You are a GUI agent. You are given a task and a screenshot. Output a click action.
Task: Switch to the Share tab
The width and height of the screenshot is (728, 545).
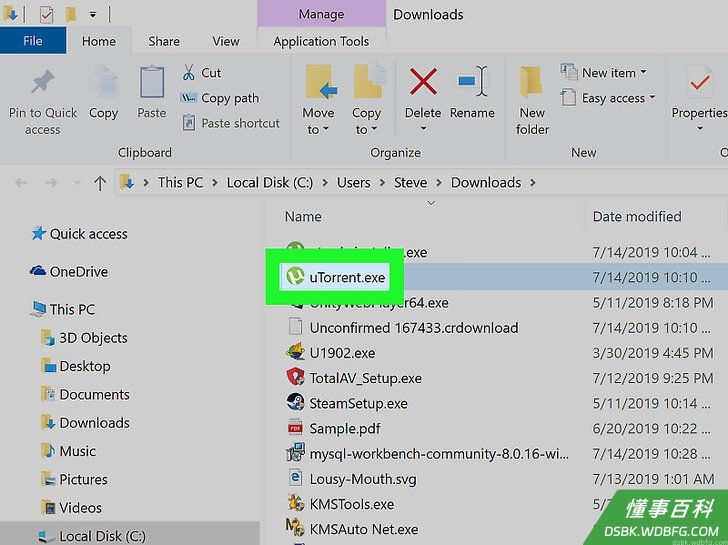164,41
